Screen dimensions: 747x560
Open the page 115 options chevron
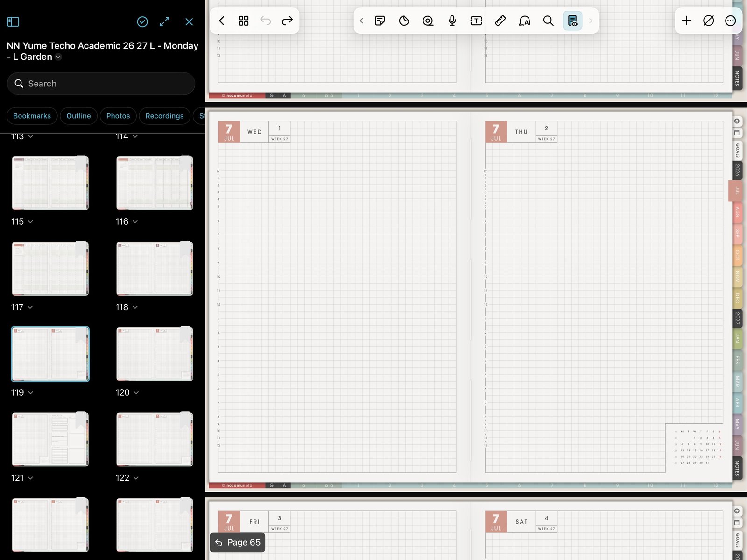click(x=30, y=222)
